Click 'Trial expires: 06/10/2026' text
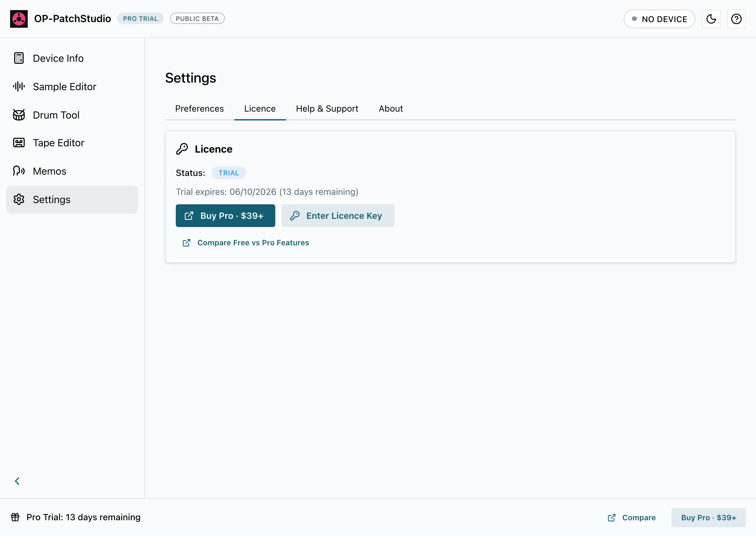 tap(226, 192)
